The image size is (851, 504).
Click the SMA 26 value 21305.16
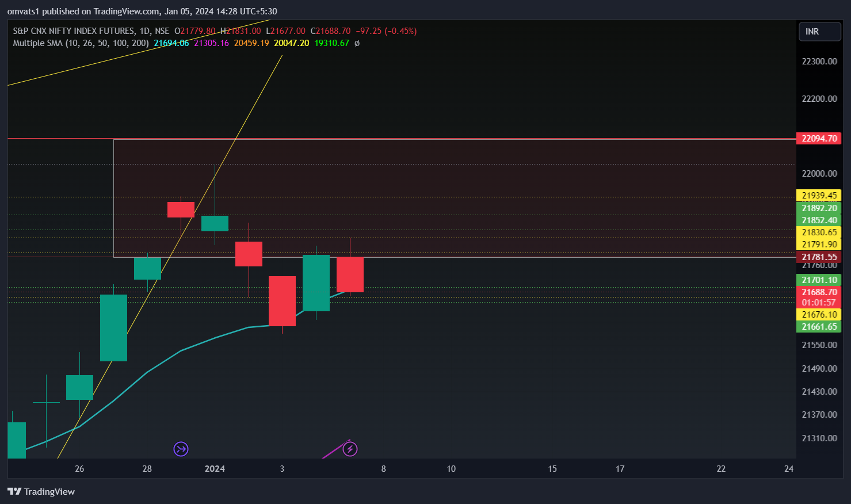point(211,43)
